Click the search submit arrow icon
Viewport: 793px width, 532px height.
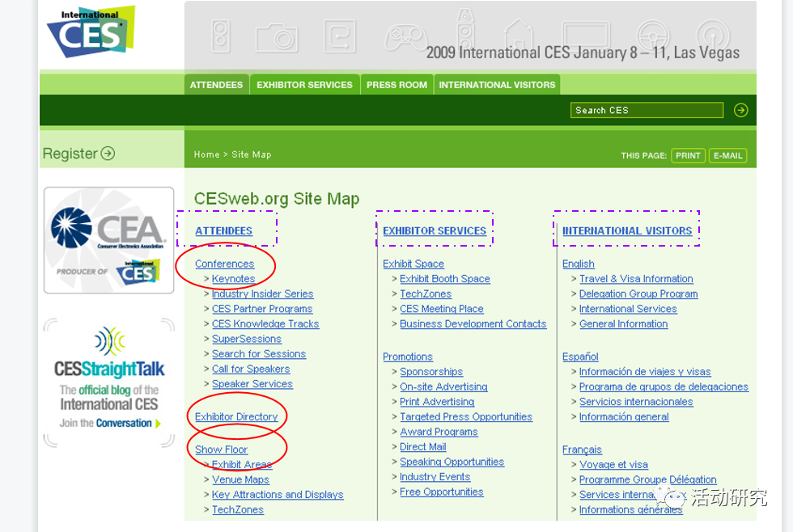pos(741,110)
